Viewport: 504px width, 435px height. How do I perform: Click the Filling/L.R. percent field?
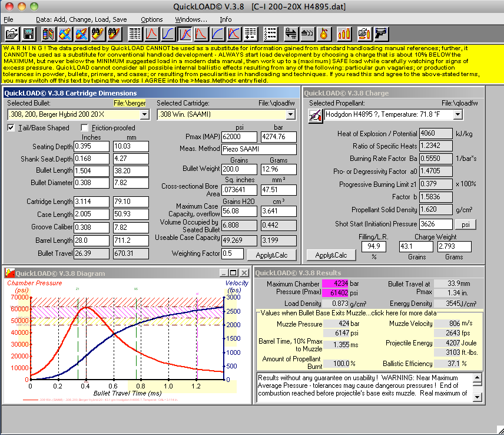374,246
